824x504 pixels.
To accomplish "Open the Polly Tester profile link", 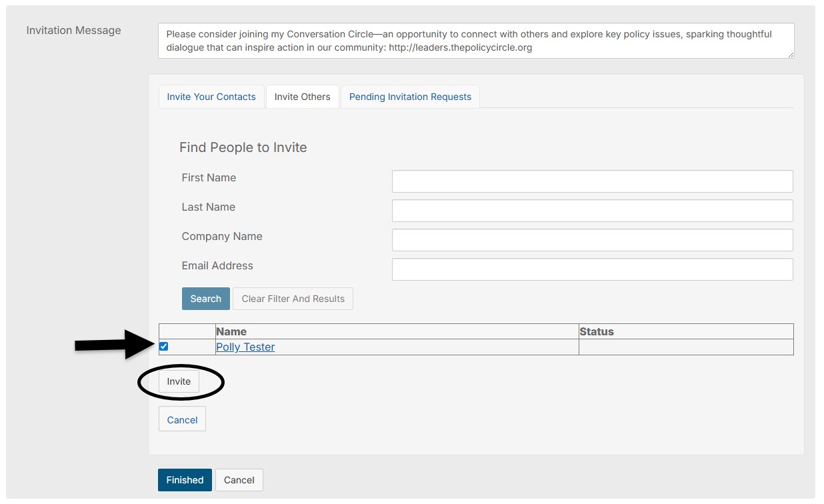I will pyautogui.click(x=245, y=347).
